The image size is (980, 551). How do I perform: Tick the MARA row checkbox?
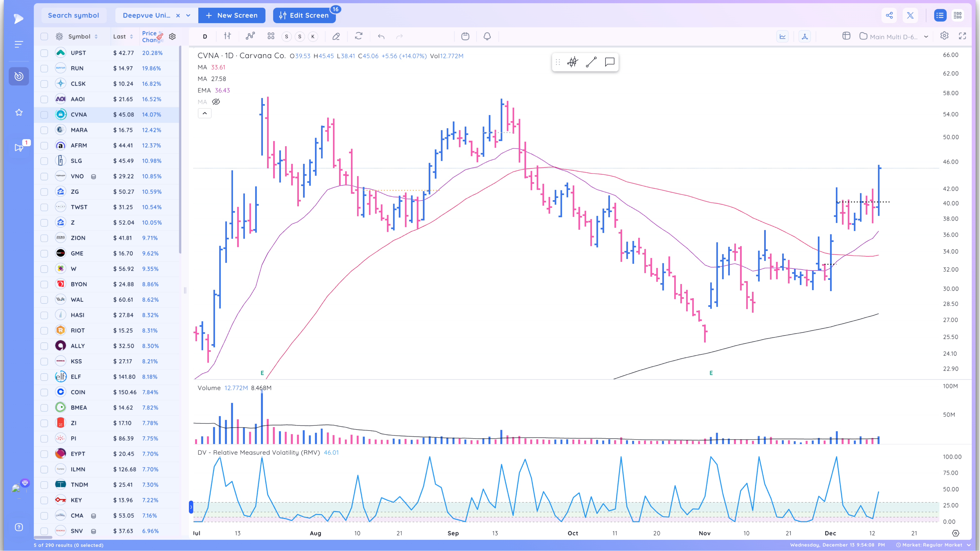44,130
